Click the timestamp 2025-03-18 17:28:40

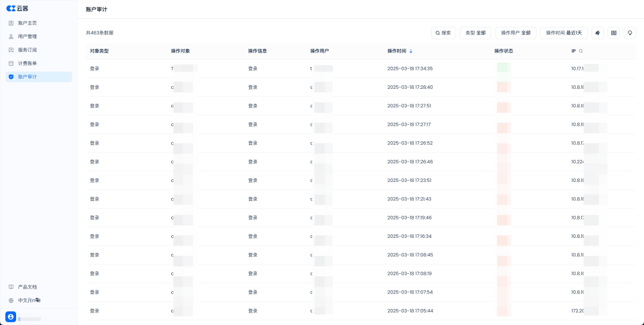click(x=410, y=87)
